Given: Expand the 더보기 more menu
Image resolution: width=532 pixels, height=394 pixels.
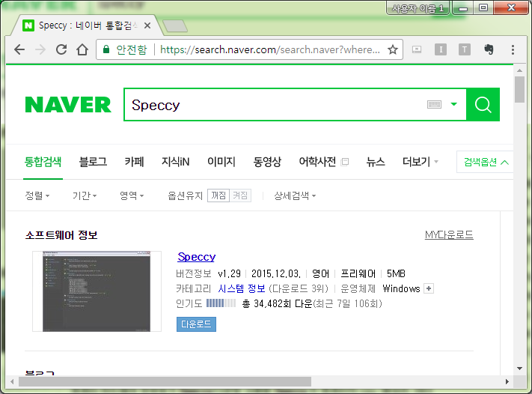Looking at the screenshot, I should (x=421, y=162).
